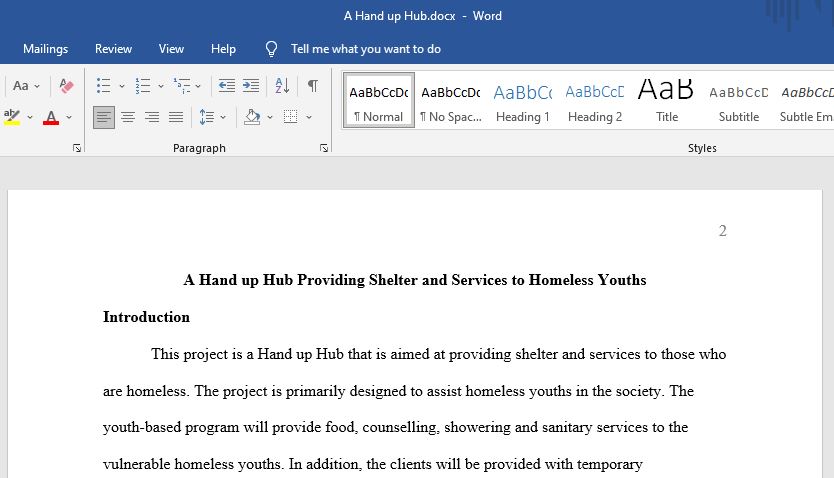Image resolution: width=834 pixels, height=478 pixels.
Task: Click the Numbering list icon
Action: [x=143, y=86]
